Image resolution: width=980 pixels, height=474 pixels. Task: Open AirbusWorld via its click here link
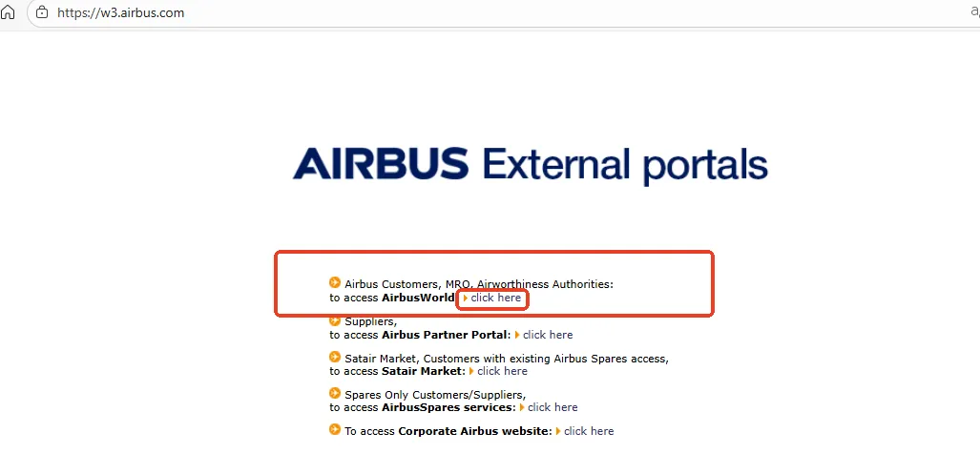click(496, 298)
